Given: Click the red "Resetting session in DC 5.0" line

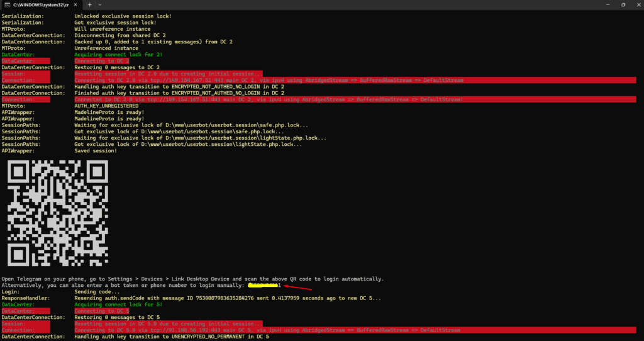Looking at the screenshot, I should pyautogui.click(x=168, y=324).
